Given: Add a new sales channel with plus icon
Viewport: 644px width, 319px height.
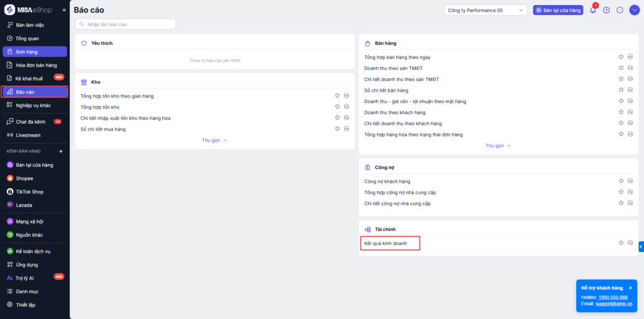Looking at the screenshot, I should click(x=61, y=151).
